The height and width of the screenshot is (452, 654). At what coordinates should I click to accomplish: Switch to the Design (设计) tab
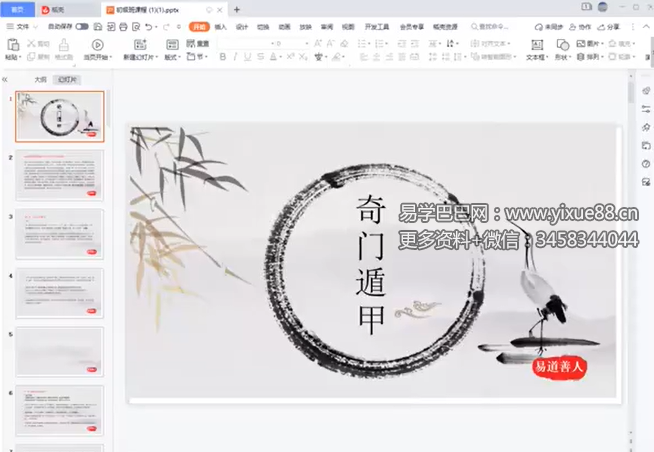pyautogui.click(x=242, y=27)
